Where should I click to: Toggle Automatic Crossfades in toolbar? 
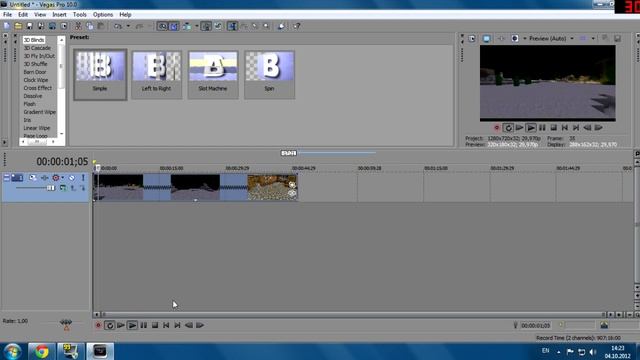click(x=174, y=26)
